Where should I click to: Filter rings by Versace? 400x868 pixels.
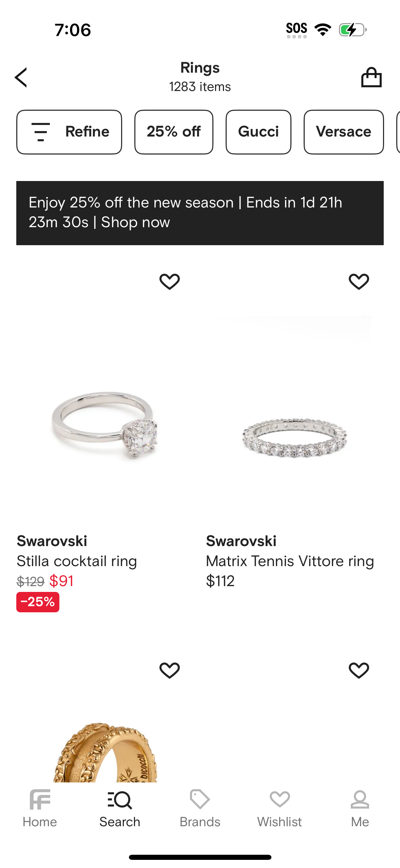343,132
